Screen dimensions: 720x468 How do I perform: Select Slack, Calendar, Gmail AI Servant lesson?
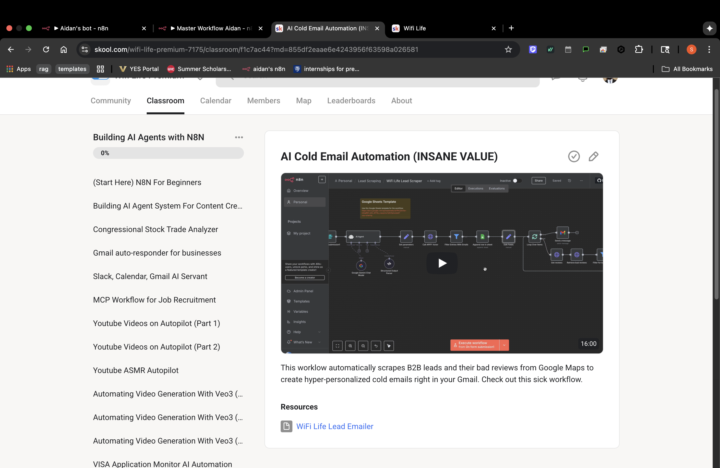(x=150, y=276)
